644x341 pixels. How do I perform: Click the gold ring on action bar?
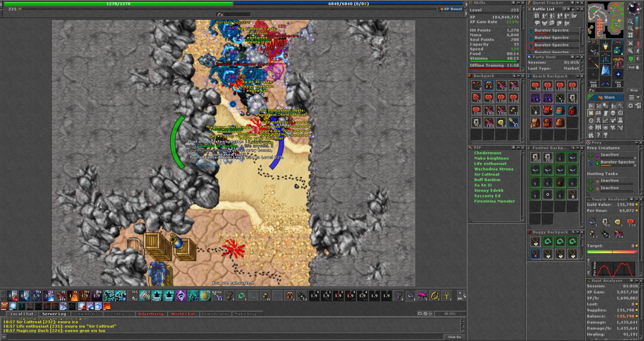434,296
